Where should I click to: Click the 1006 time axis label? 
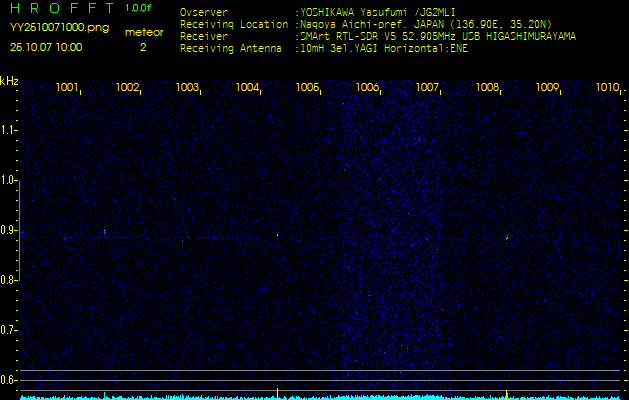coord(367,87)
